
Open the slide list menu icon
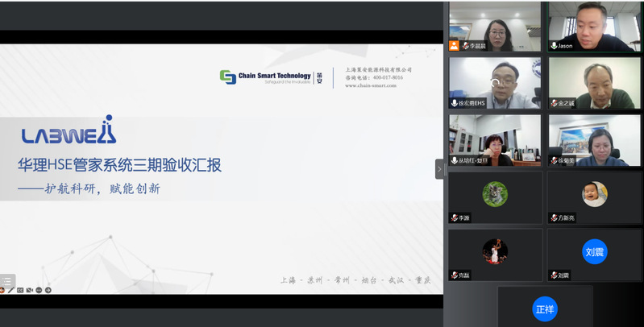point(6,281)
